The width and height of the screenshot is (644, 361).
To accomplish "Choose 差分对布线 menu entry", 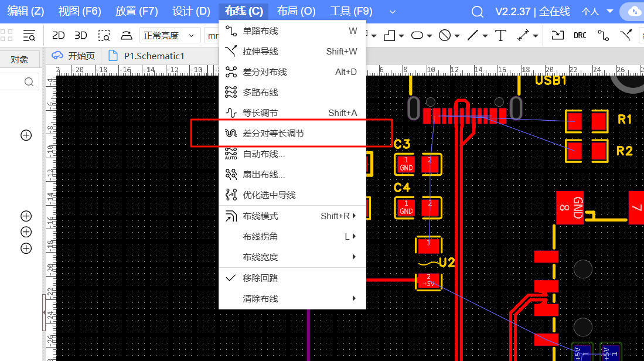I will pyautogui.click(x=292, y=72).
